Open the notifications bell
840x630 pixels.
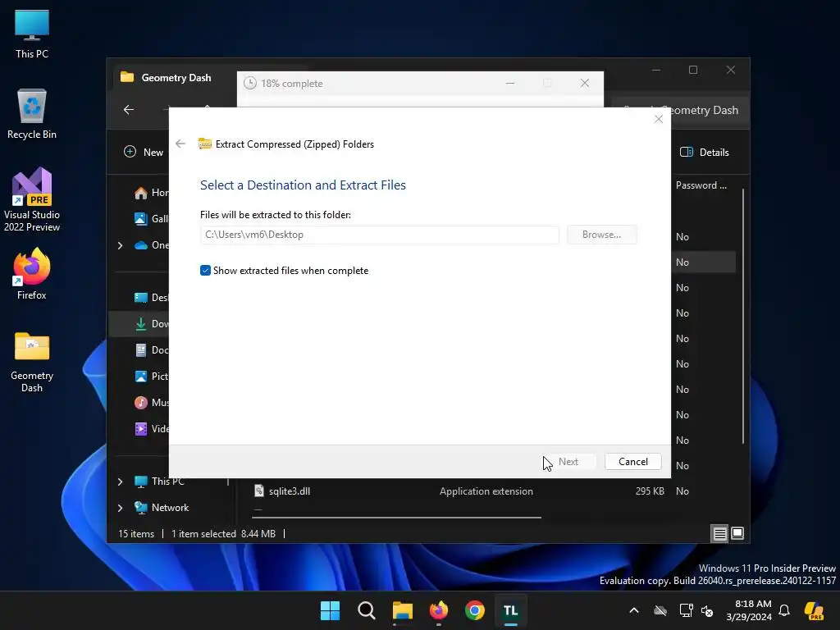(784, 610)
